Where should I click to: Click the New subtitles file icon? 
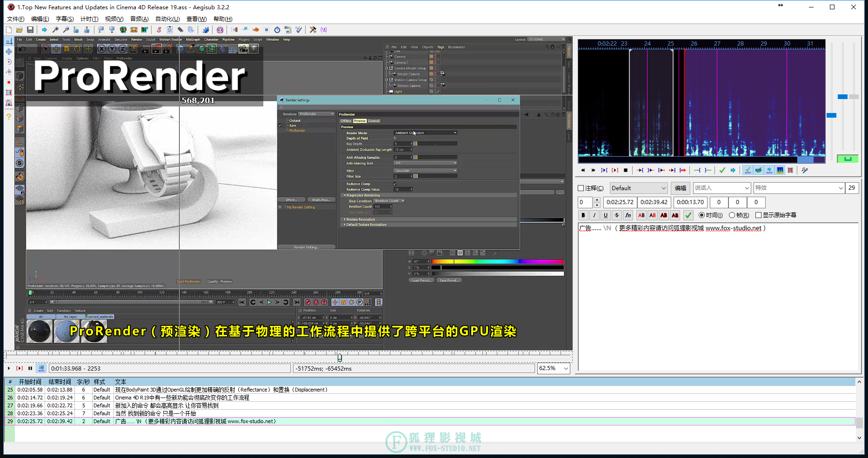[9, 30]
